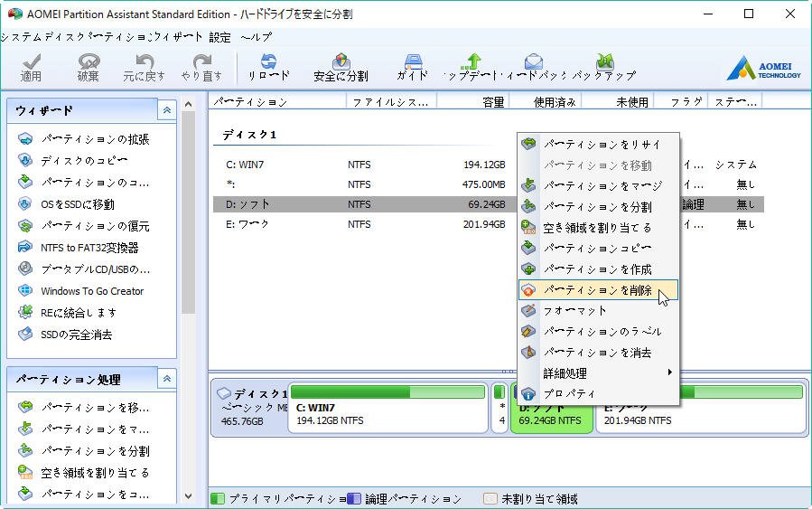Click the sidebar scrollbar up arrow
Screen dimensions: 812x509
pyautogui.click(x=189, y=104)
